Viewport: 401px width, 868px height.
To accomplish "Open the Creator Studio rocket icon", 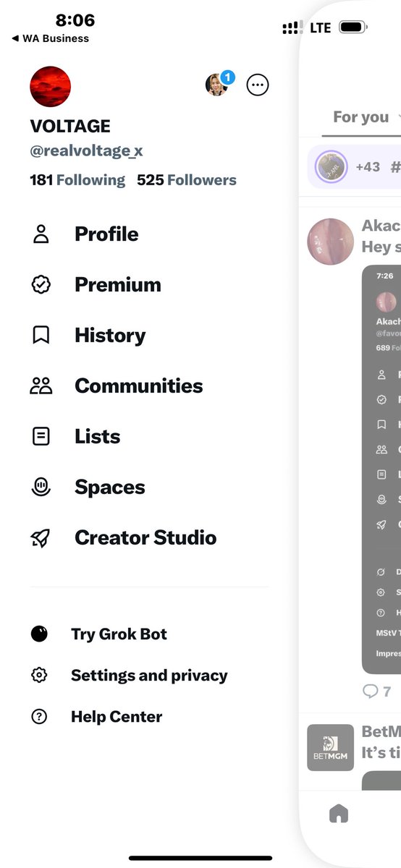I will click(x=41, y=538).
